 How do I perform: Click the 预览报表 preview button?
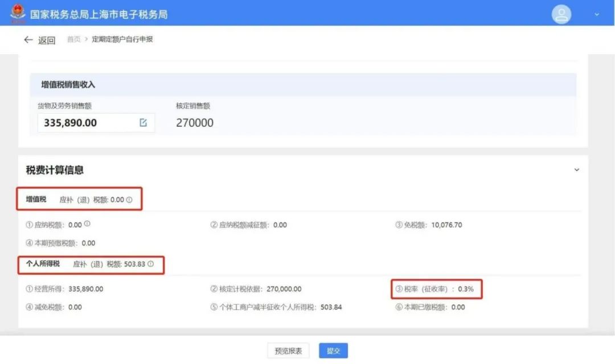288,350
